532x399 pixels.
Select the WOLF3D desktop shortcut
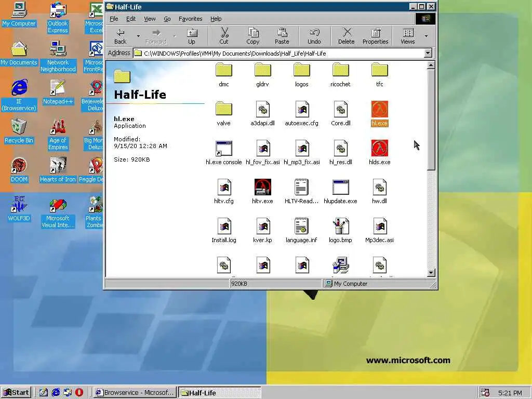(19, 209)
